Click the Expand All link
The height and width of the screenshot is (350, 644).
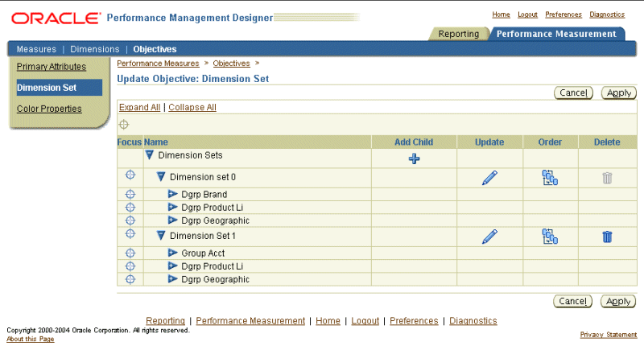click(x=139, y=107)
